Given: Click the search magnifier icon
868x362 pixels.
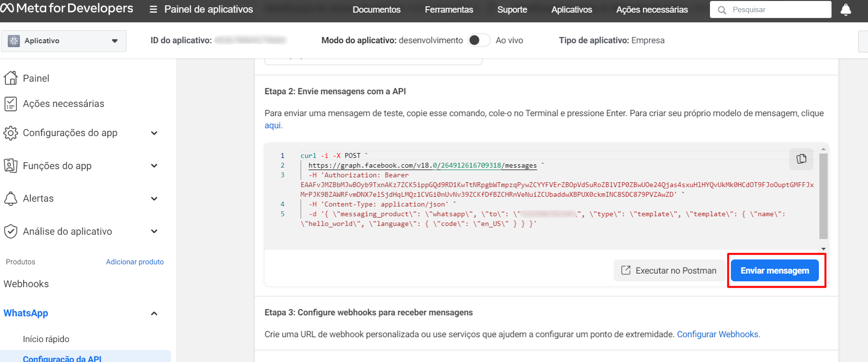Looking at the screenshot, I should click(722, 10).
